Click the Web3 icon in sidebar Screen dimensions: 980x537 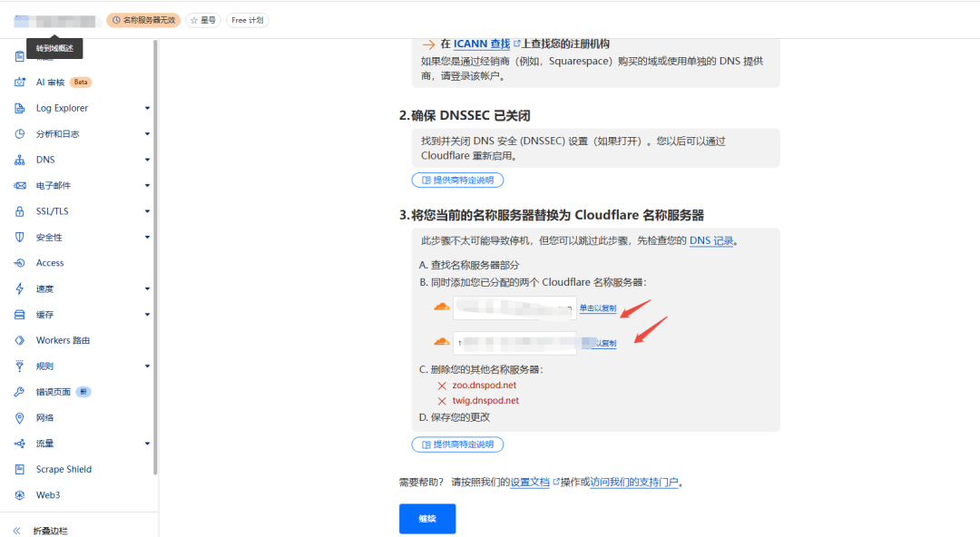(x=20, y=495)
